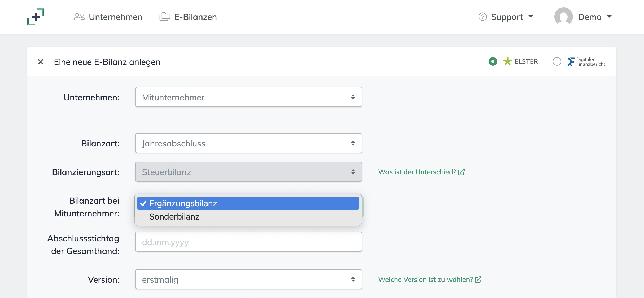Open the Version dropdown showing erstmalig

click(x=248, y=279)
